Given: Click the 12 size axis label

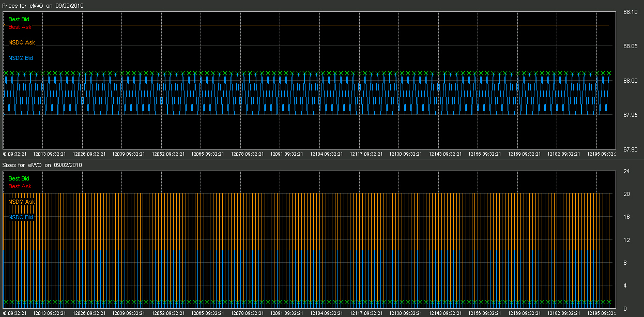Looking at the screenshot, I should click(626, 239).
